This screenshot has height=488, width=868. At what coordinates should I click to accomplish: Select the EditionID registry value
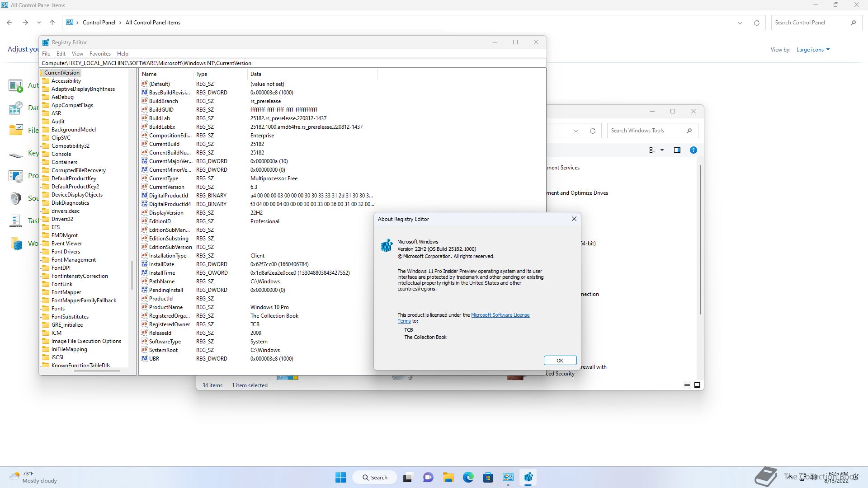coord(160,221)
